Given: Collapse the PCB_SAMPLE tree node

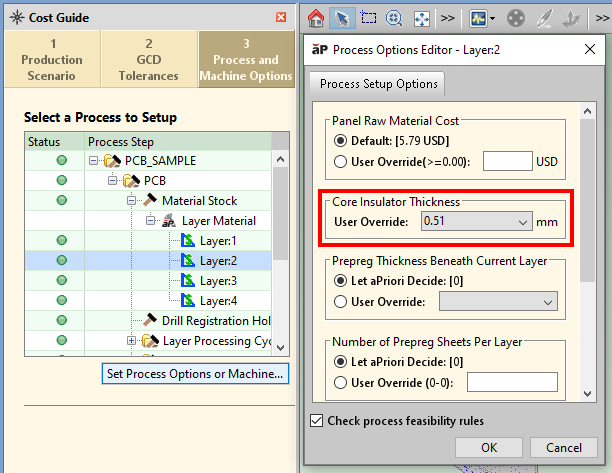Looking at the screenshot, I should [x=93, y=160].
